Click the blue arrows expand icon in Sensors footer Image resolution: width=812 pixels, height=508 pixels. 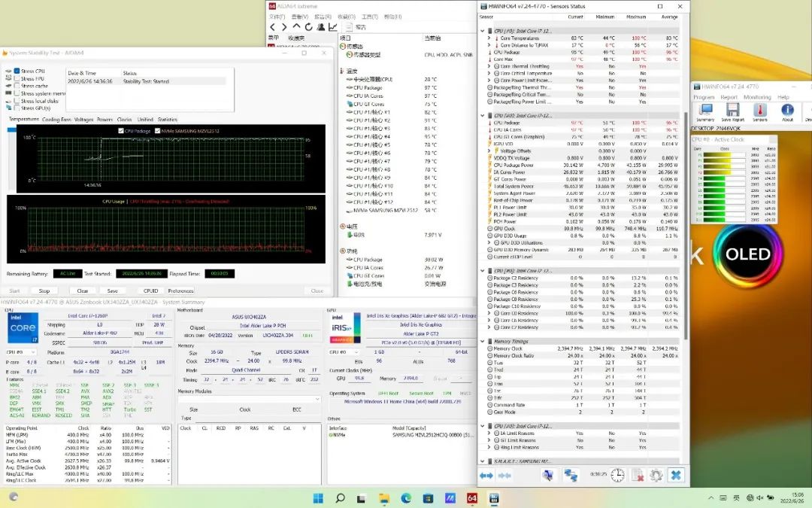486,475
